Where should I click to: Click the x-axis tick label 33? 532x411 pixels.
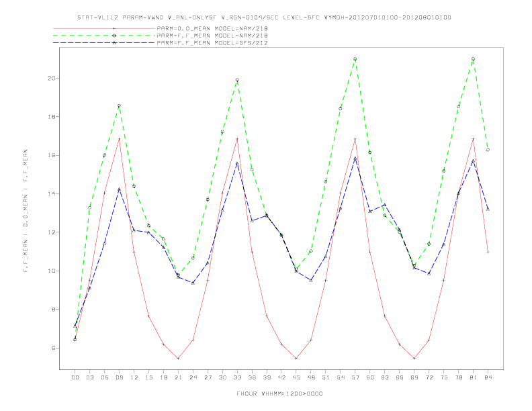pyautogui.click(x=237, y=377)
